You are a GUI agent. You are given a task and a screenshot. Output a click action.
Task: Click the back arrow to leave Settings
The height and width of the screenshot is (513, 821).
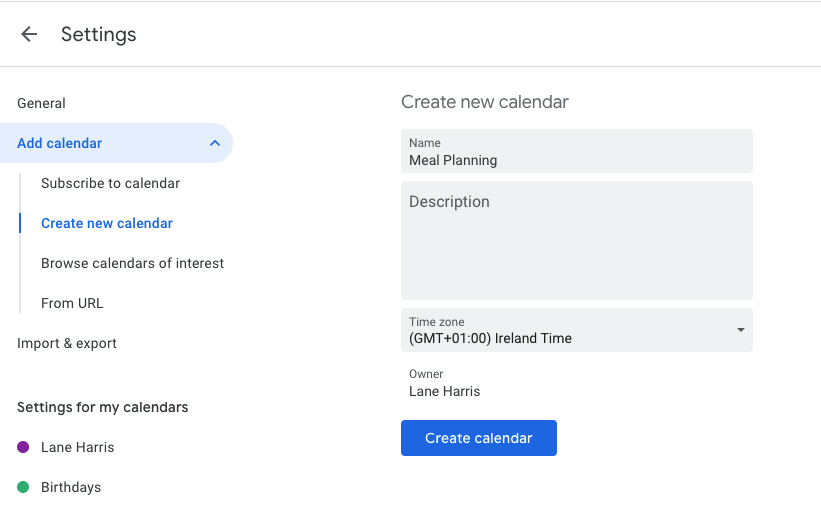29,34
